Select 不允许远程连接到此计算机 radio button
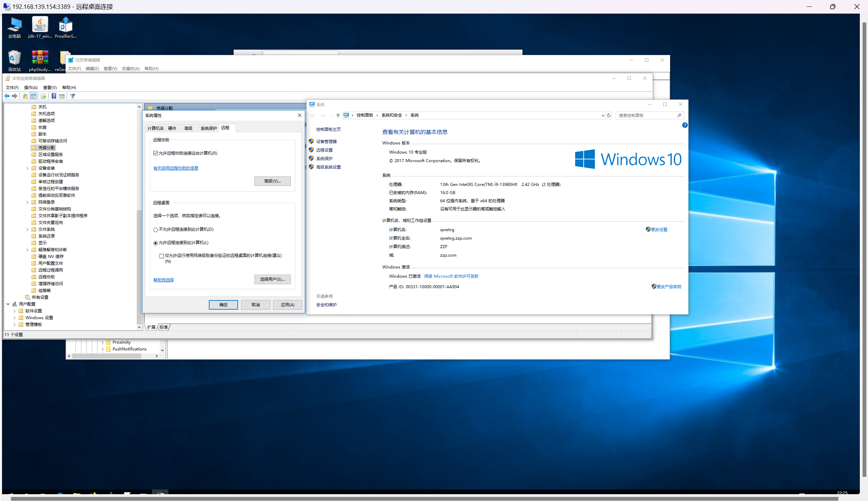 pyautogui.click(x=156, y=229)
